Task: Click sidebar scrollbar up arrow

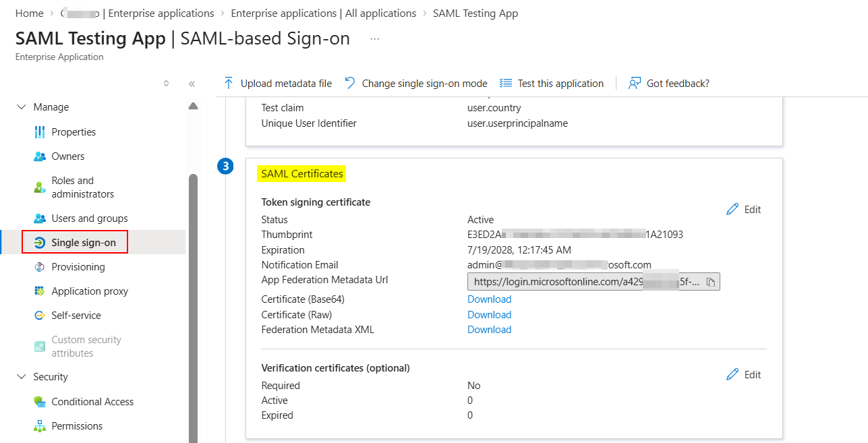Action: 193,106
